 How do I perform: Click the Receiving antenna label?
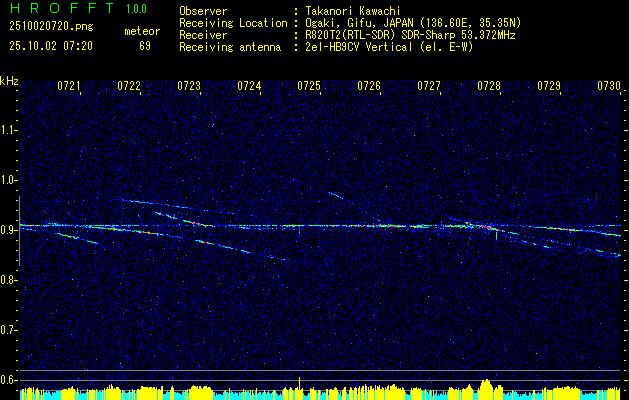(x=230, y=47)
